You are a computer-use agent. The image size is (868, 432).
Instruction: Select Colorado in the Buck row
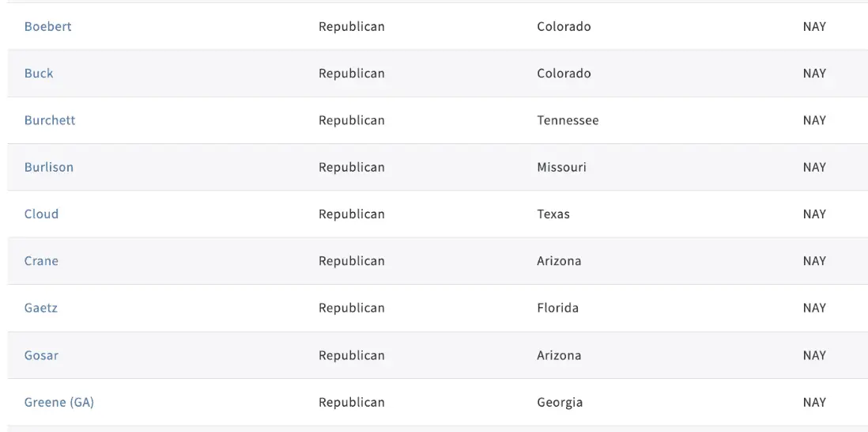(564, 74)
